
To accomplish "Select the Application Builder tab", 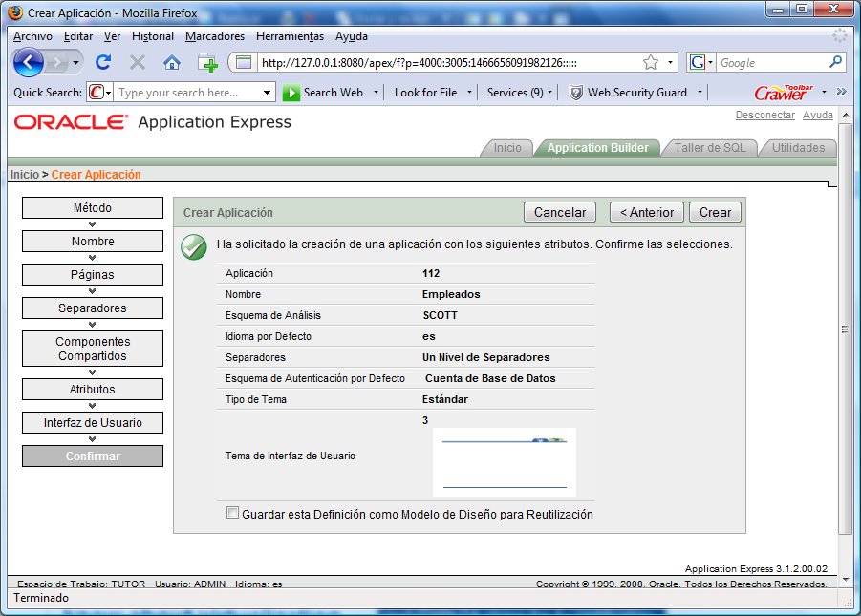I will (x=597, y=148).
